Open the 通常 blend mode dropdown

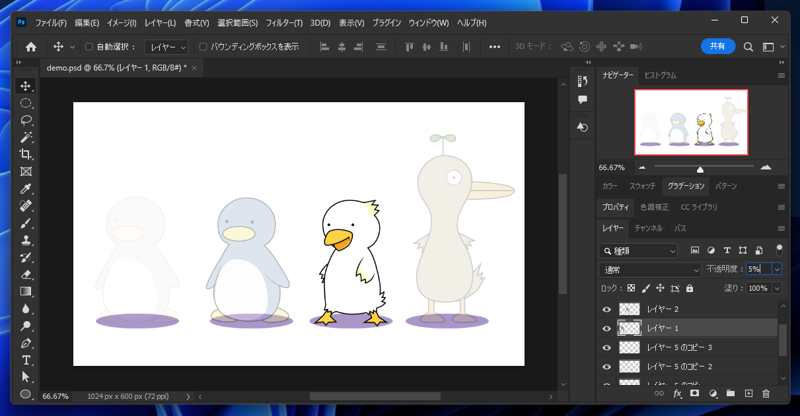click(650, 269)
